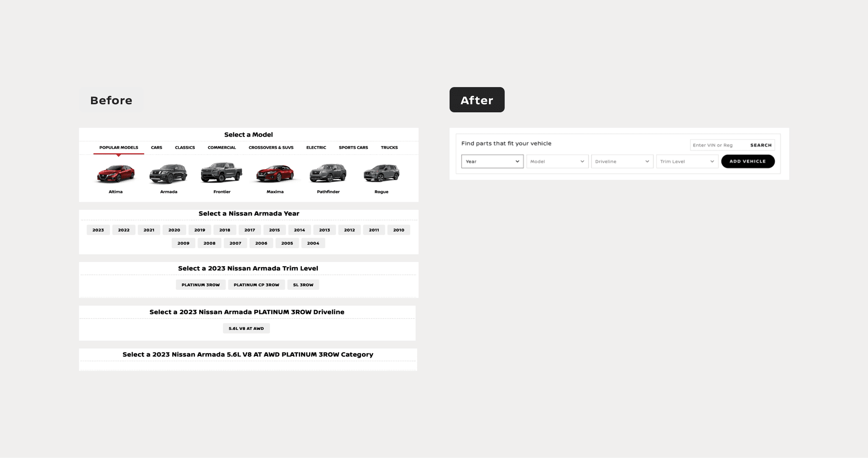Open the Year dropdown
Screen dimensions: 868x458
[492, 162]
